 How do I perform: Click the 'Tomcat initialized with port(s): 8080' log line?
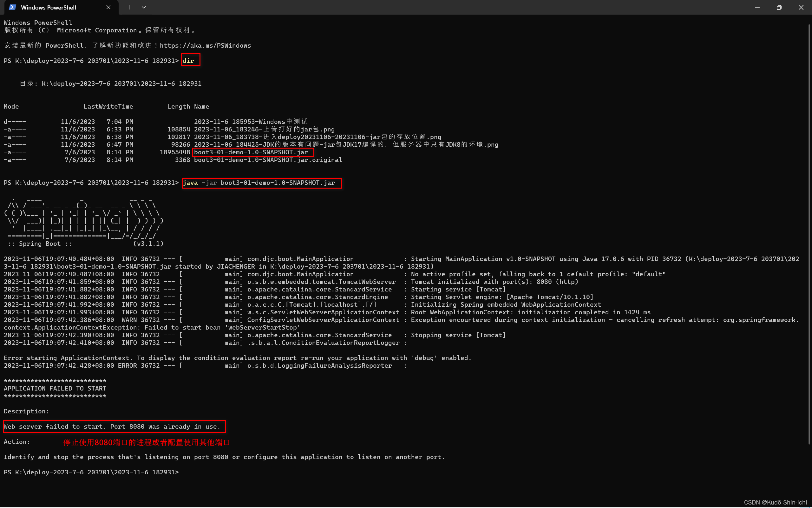291,282
